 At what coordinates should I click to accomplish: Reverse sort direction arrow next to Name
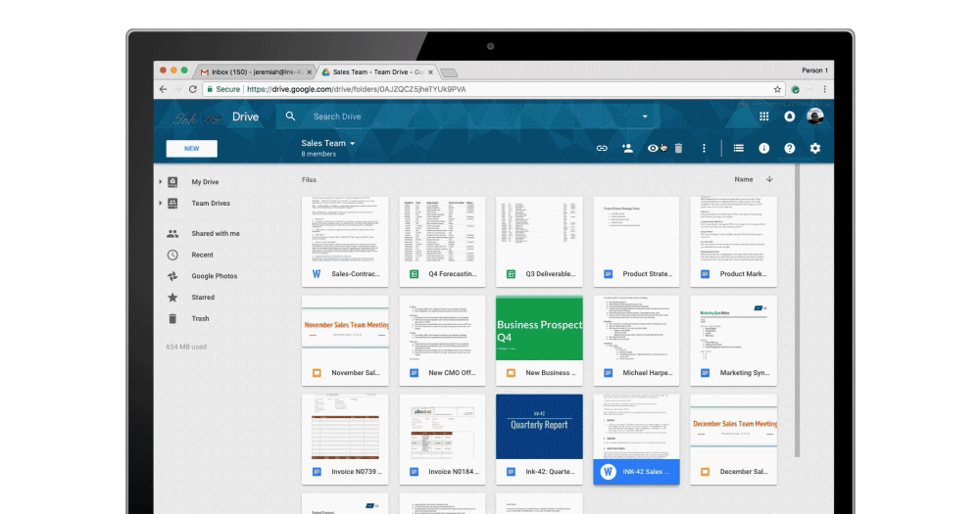(x=769, y=179)
